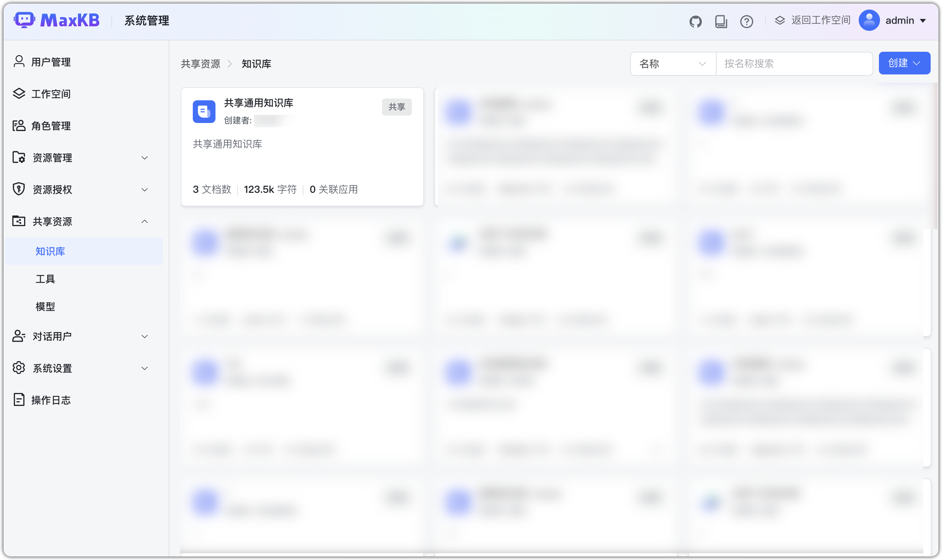Click 知识库 in the breadcrumb
The width and height of the screenshot is (942, 560).
click(x=257, y=64)
